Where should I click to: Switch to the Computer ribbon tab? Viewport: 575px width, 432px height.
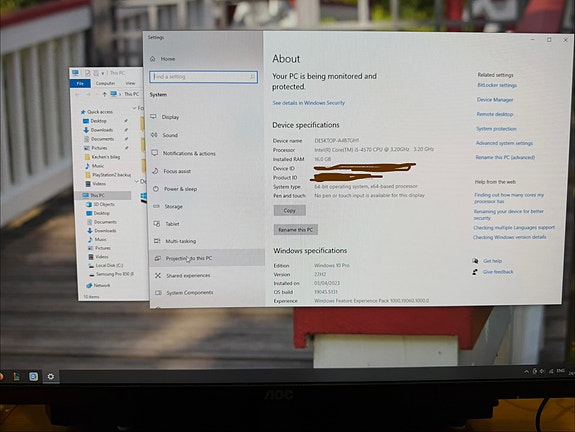105,84
